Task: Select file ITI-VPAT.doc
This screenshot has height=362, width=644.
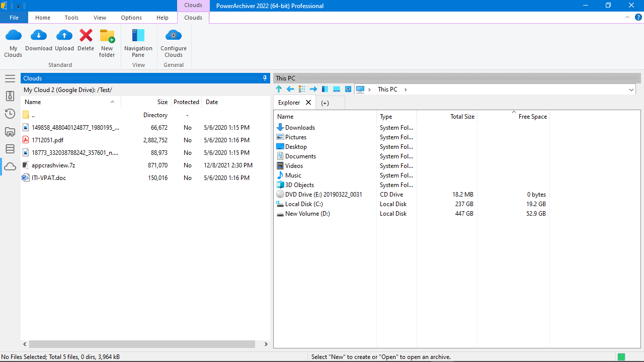Action: coord(146,178)
